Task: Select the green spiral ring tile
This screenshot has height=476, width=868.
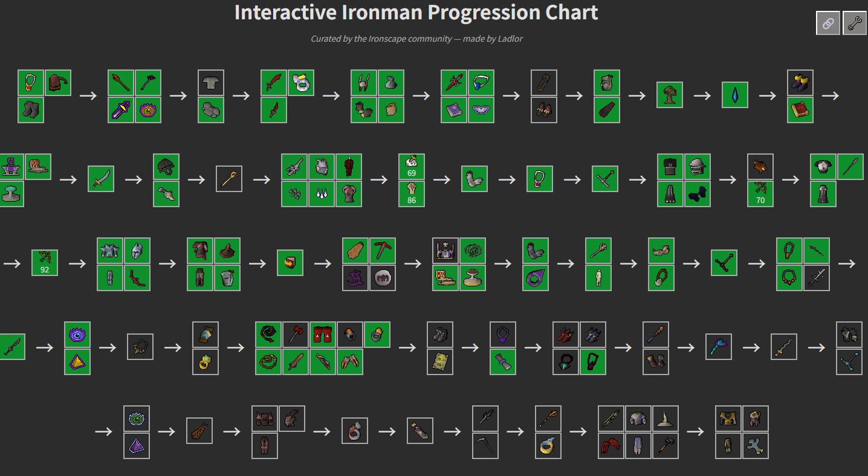Action: pos(473,251)
